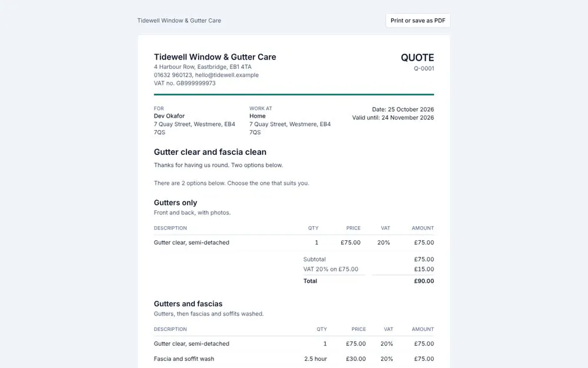Click the customer name Dev Okafor
Screen dimensions: 588x368
pyautogui.click(x=169, y=116)
